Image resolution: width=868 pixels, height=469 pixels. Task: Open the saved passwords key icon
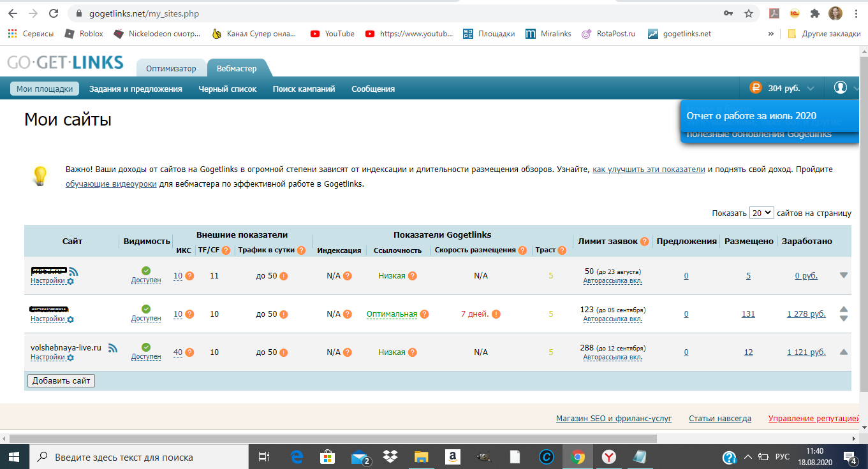tap(728, 13)
